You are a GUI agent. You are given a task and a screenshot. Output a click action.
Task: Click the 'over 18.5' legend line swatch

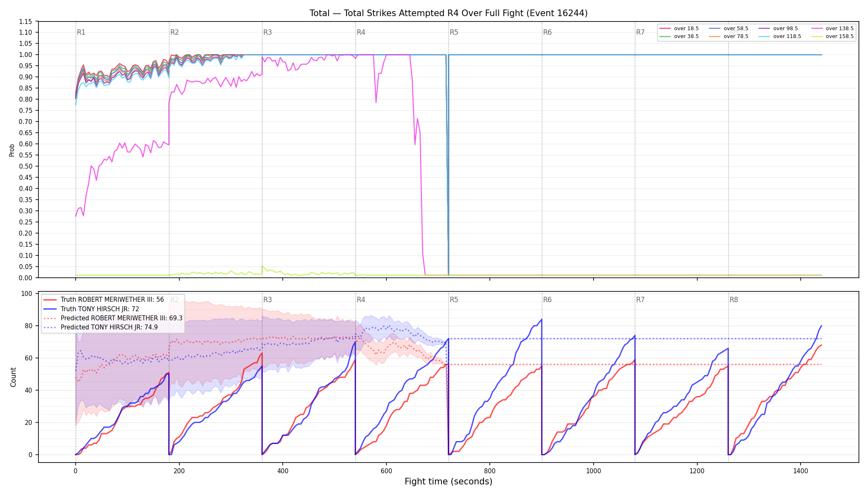(x=665, y=29)
